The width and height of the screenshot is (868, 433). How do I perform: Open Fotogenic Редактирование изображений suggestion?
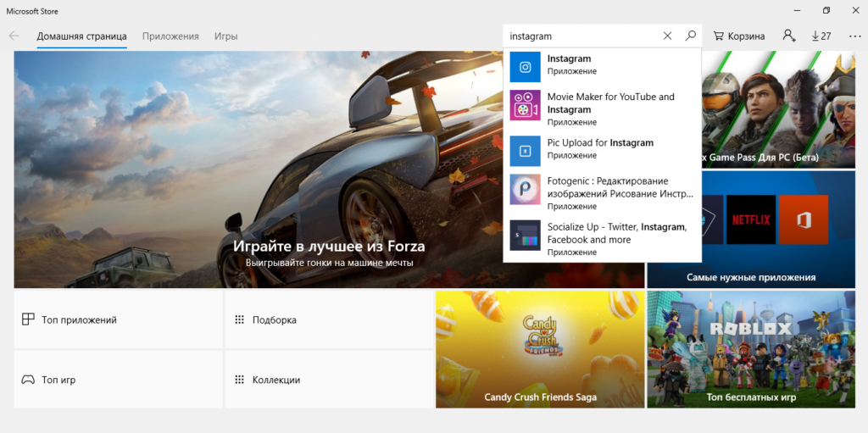click(620, 188)
